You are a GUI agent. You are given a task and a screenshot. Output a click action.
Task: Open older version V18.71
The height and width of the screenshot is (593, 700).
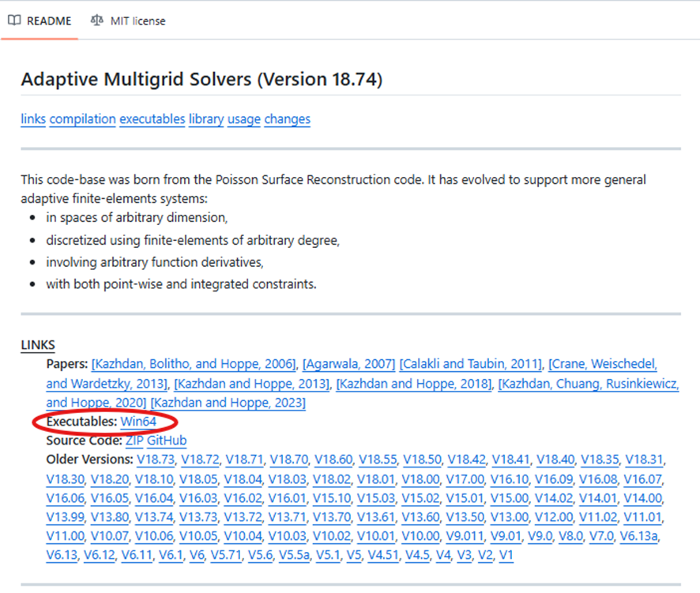[244, 460]
